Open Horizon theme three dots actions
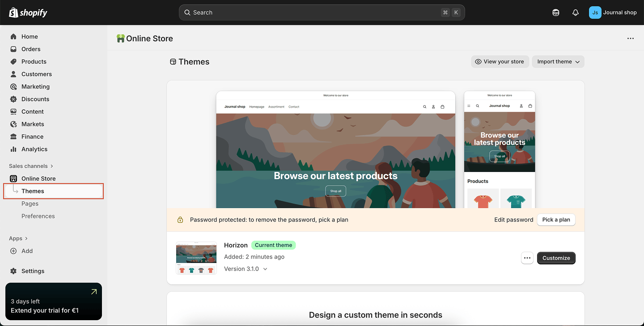Viewport: 644px width, 326px height. coord(527,258)
